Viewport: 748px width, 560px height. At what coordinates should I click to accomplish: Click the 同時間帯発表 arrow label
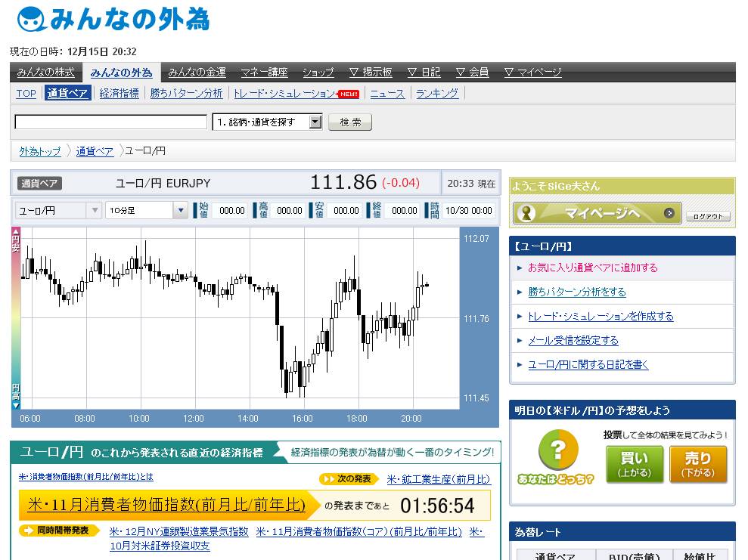(x=59, y=531)
